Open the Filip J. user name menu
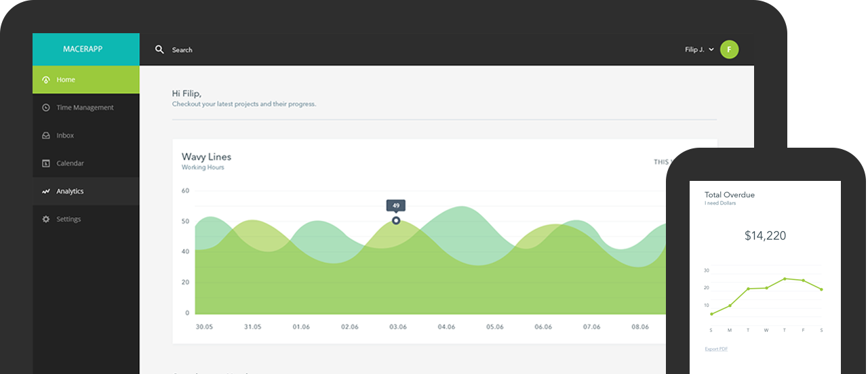The width and height of the screenshot is (868, 374). point(694,49)
